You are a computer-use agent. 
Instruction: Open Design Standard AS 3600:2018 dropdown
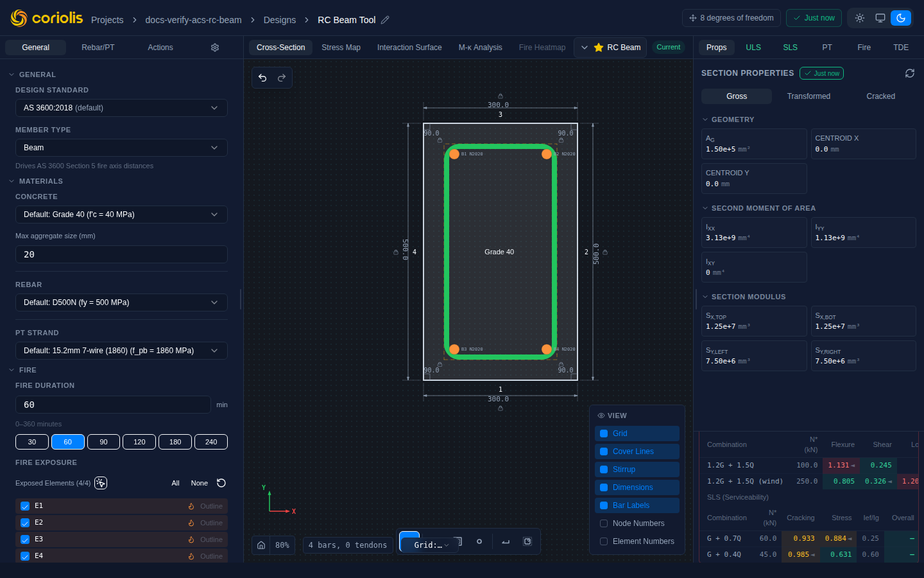pyautogui.click(x=121, y=108)
